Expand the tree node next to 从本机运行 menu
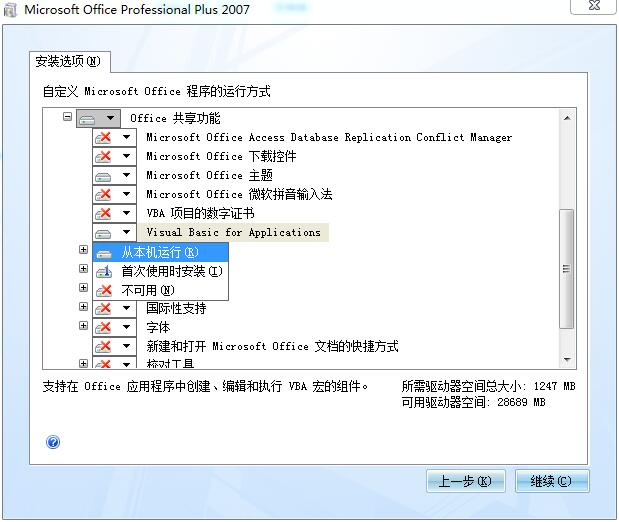This screenshot has height=522, width=619. tap(83, 250)
